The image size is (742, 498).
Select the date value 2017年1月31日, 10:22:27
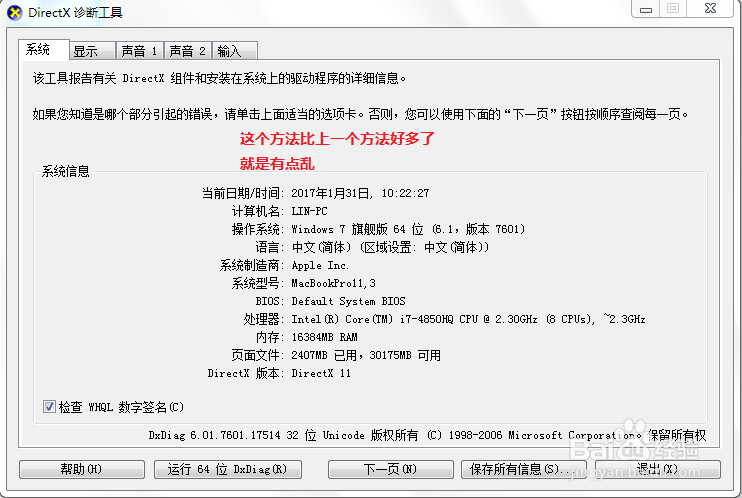coord(360,193)
